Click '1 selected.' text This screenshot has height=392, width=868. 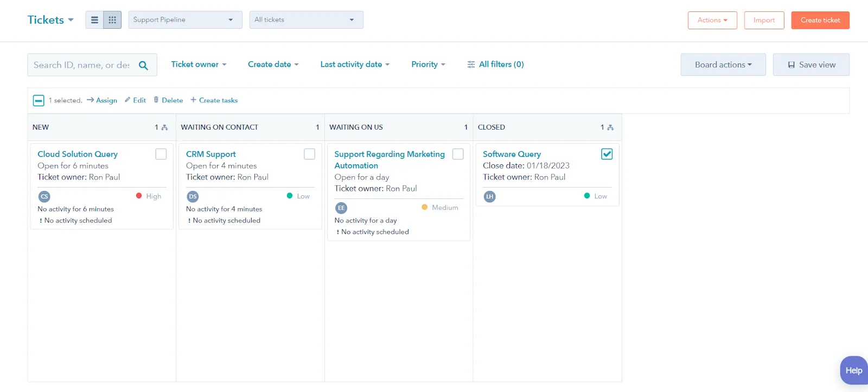click(x=66, y=100)
